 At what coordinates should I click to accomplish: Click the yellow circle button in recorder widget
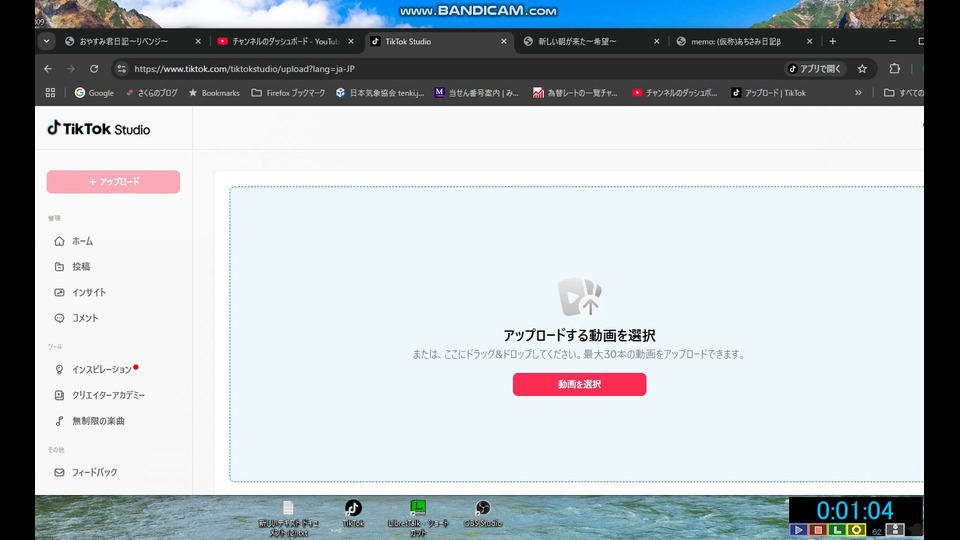coord(857,530)
